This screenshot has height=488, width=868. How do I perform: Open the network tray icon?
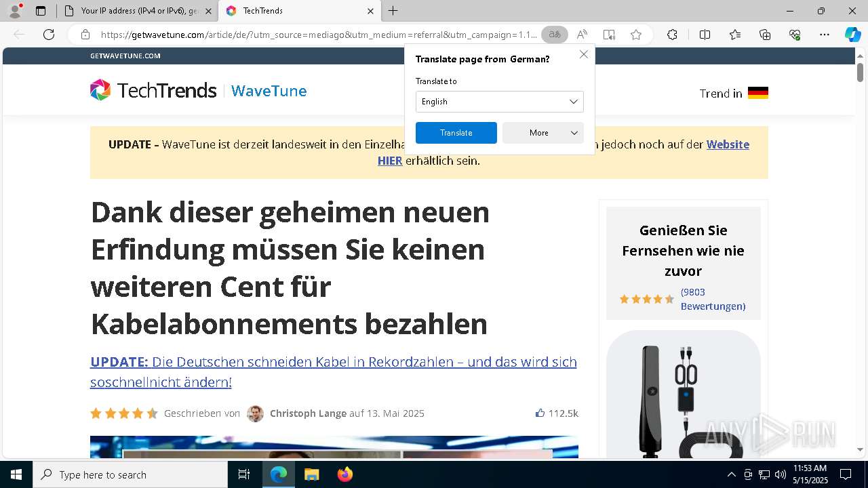pyautogui.click(x=764, y=474)
